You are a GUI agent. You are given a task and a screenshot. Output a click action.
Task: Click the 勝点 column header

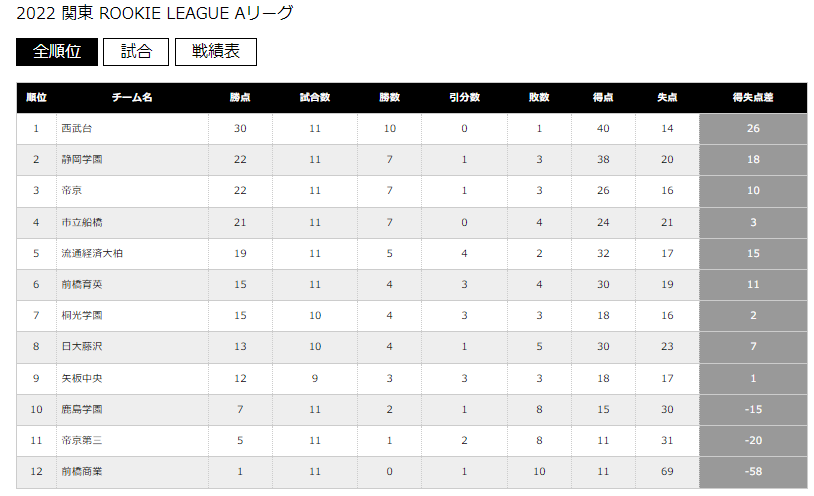click(x=240, y=98)
